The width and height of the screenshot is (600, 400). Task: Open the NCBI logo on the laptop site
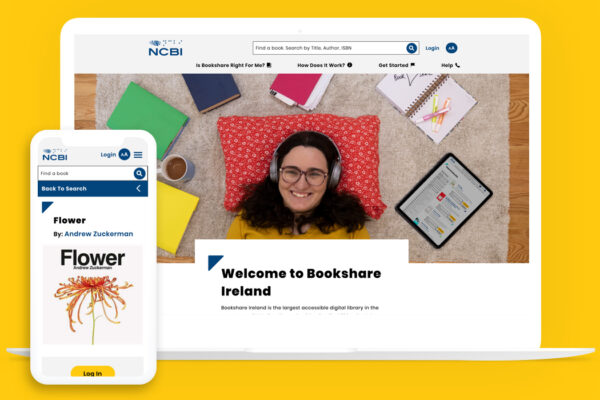(165, 48)
